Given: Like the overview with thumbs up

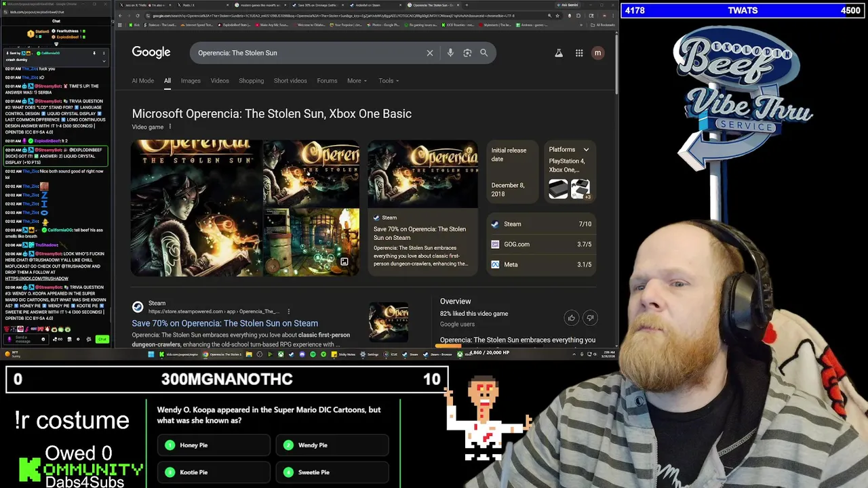Looking at the screenshot, I should (571, 318).
